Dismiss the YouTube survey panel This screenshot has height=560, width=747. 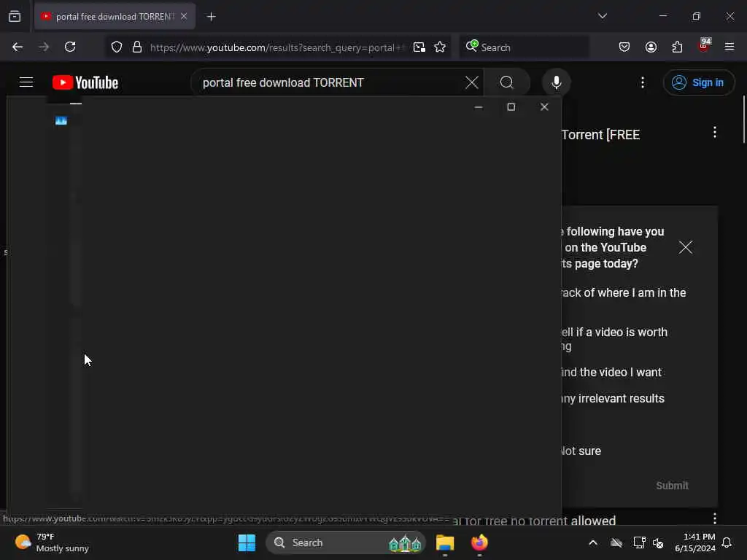tap(686, 247)
